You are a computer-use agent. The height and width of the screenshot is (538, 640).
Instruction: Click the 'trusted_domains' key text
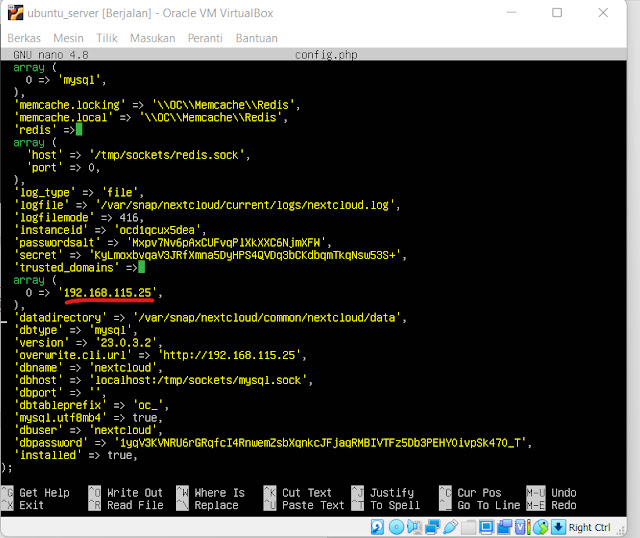pos(67,268)
